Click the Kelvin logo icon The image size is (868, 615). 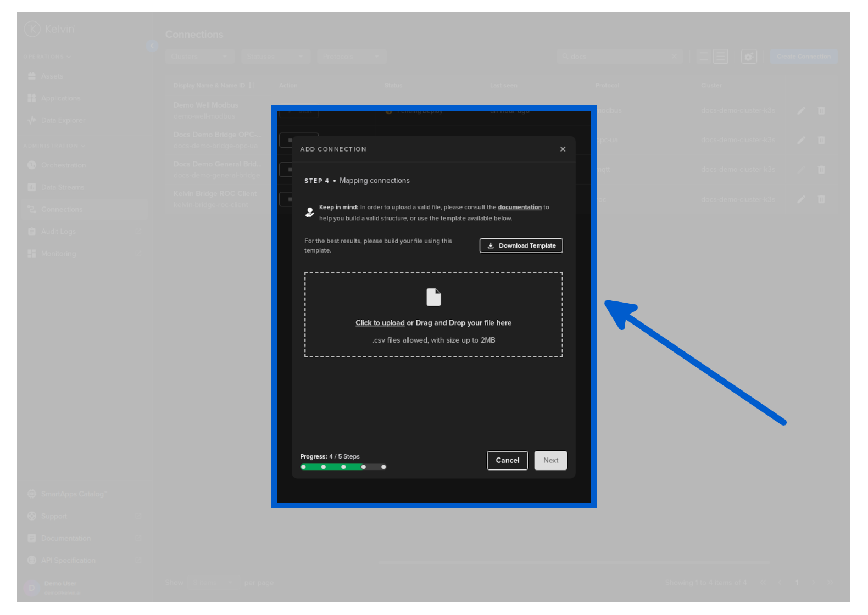click(32, 29)
